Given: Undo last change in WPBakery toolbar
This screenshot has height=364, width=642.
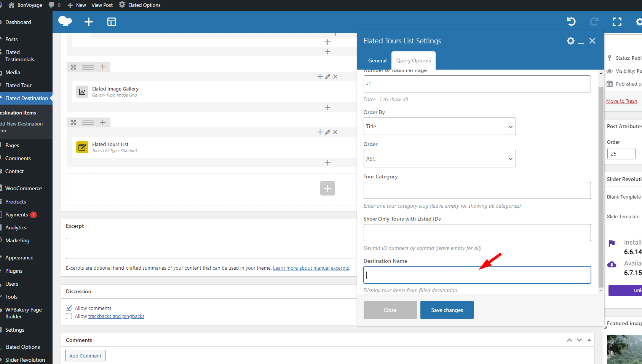Looking at the screenshot, I should tap(571, 22).
